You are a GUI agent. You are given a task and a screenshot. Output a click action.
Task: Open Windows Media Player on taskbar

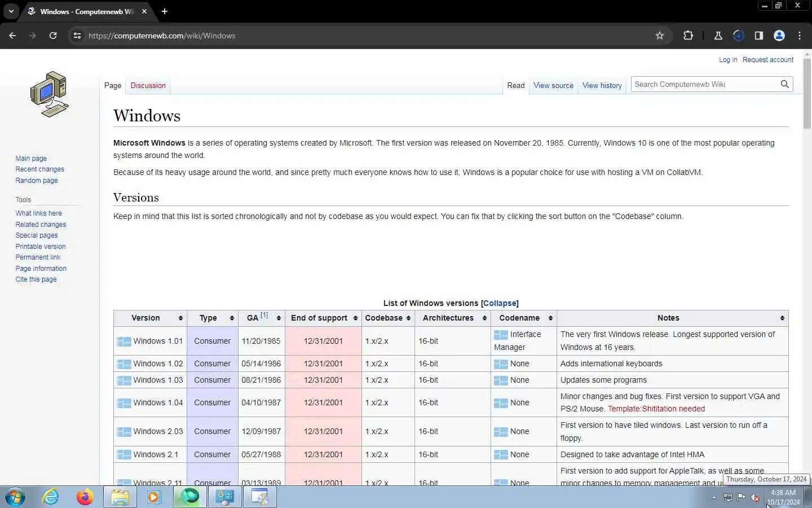click(154, 497)
